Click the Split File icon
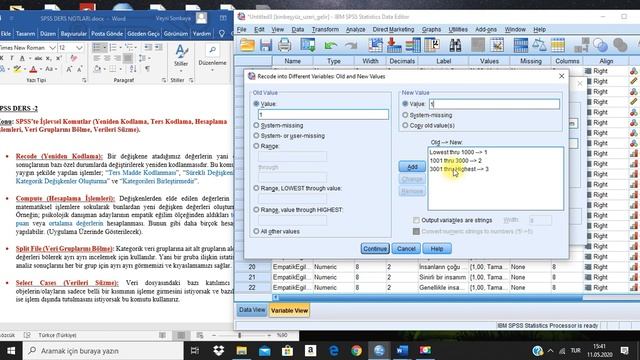Screen dimensions: 640x360 pos(521,45)
